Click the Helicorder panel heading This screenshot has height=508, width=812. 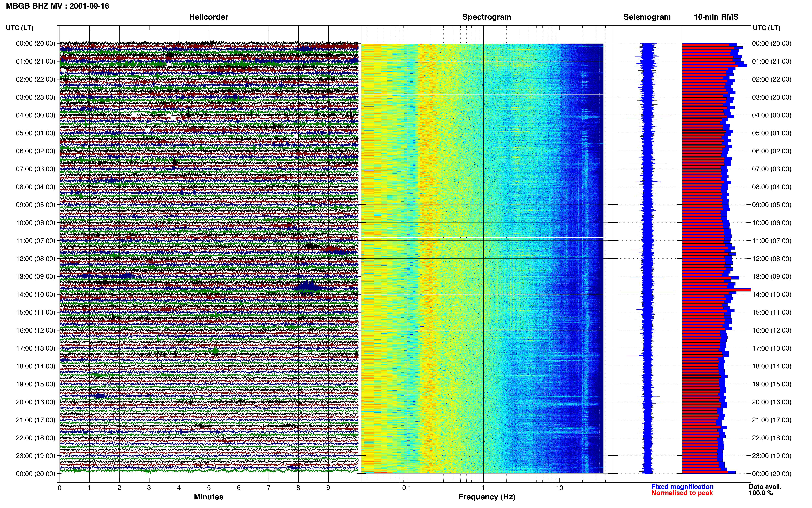[x=209, y=17]
